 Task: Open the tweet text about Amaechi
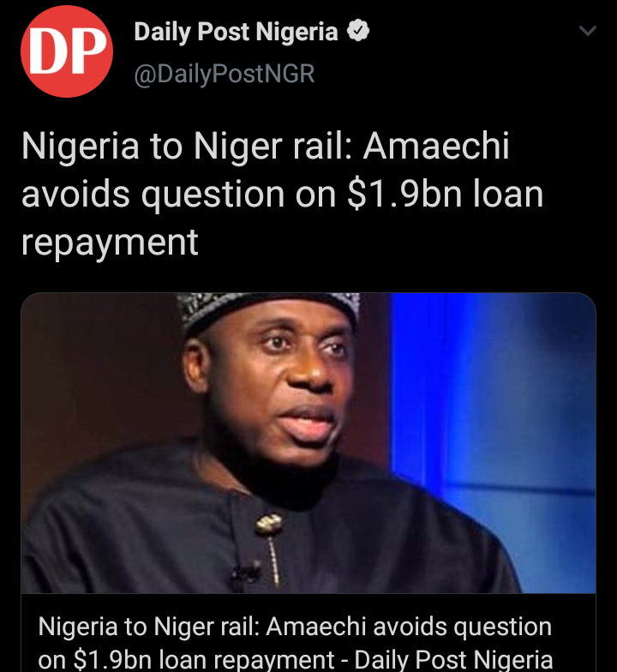coord(283,194)
